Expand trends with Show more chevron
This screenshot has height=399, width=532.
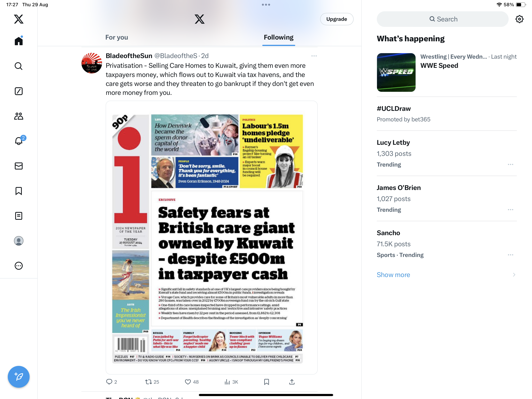514,275
